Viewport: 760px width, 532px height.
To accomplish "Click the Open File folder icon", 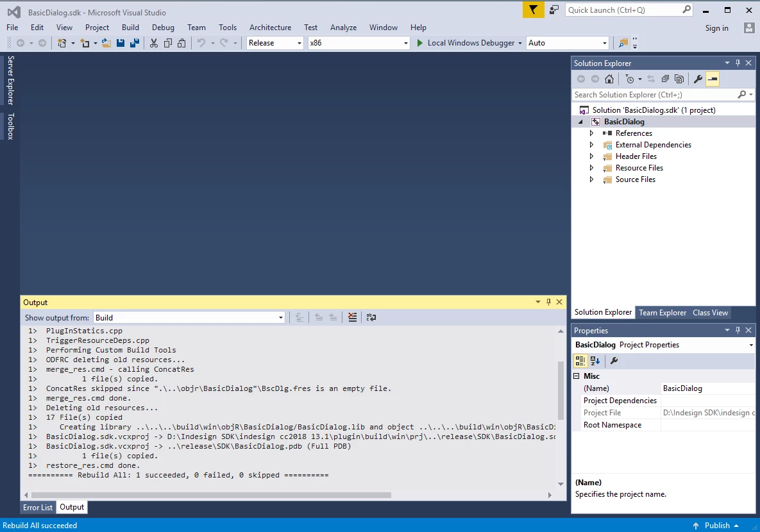I will [106, 43].
